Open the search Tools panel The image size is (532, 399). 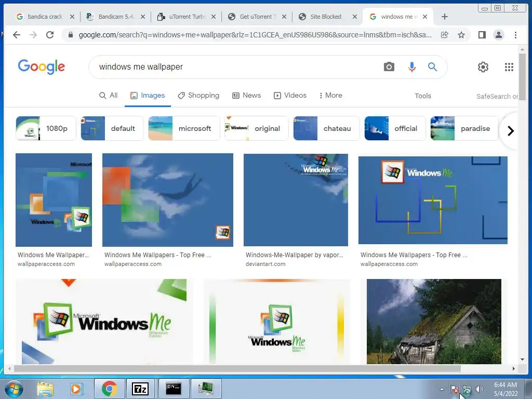(x=423, y=96)
